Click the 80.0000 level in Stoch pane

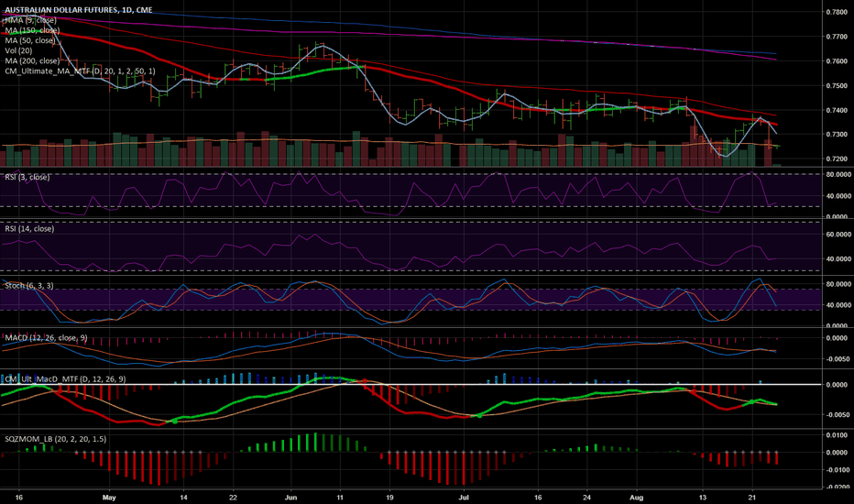coord(838,284)
